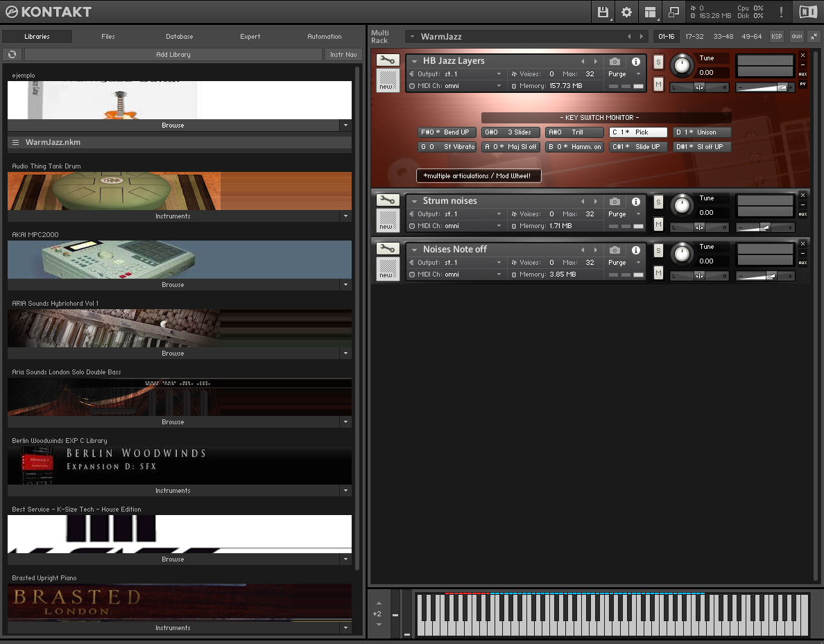Click the save disk icon in header
Screen dimensions: 824x644
pos(603,12)
